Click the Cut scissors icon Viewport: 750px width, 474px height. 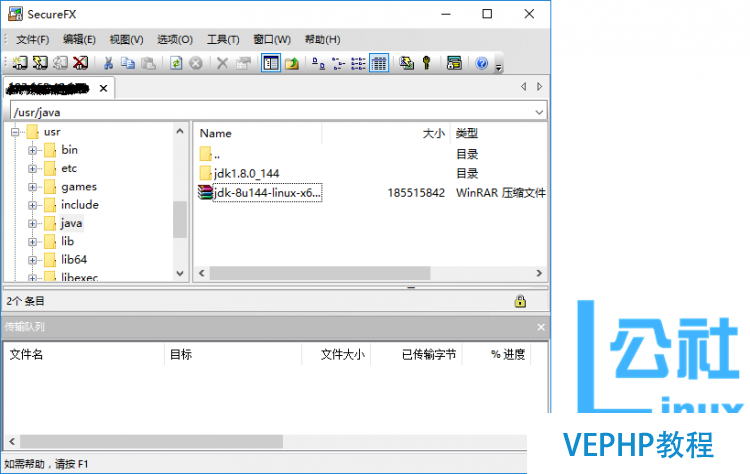[108, 63]
